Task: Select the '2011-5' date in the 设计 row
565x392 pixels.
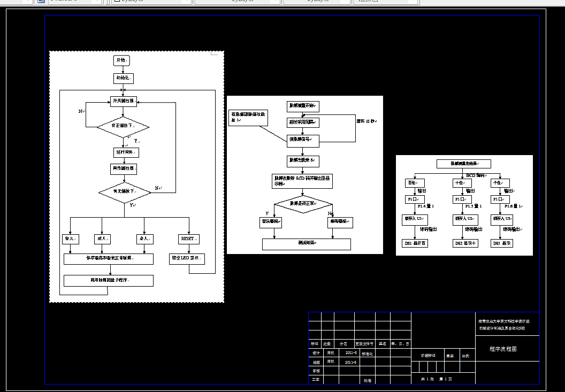Action: 351,353
